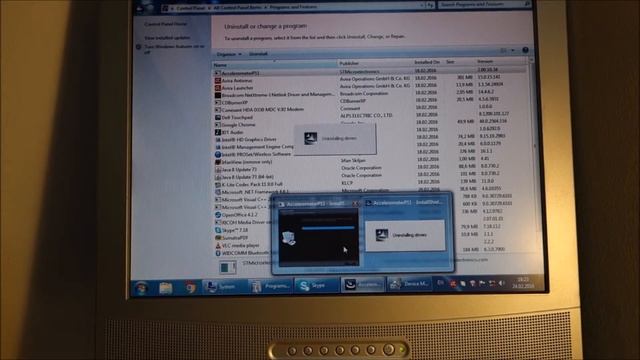The image size is (640, 360).
Task: Switch to Skype on the taskbar
Action: pos(316,285)
